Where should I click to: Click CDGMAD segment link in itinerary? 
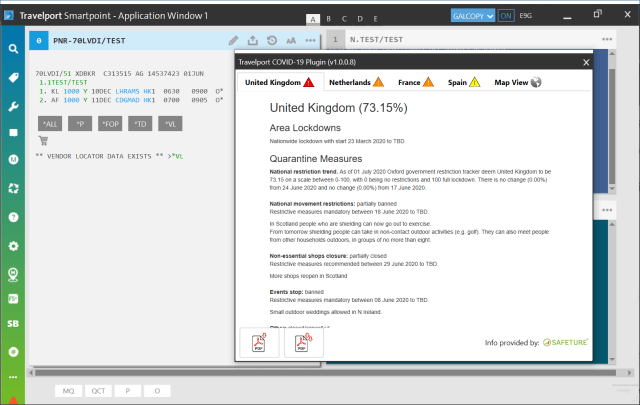pyautogui.click(x=127, y=100)
